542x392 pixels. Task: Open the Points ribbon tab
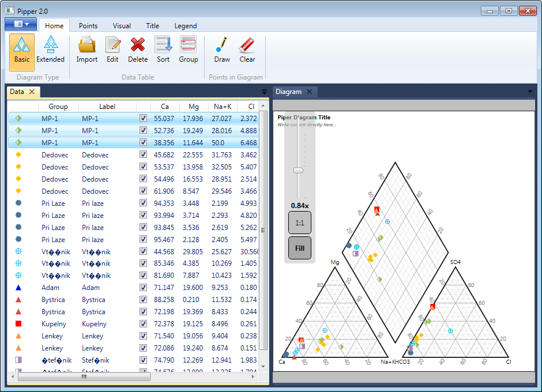(x=88, y=26)
